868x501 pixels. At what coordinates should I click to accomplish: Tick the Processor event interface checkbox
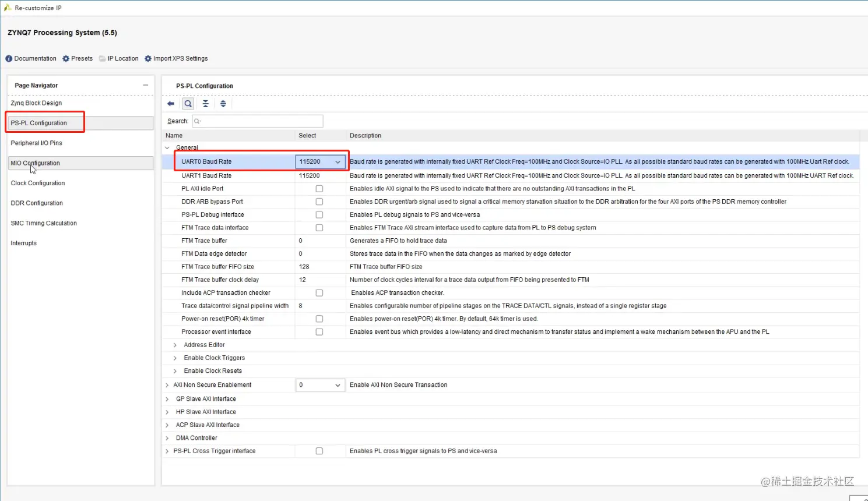click(319, 331)
